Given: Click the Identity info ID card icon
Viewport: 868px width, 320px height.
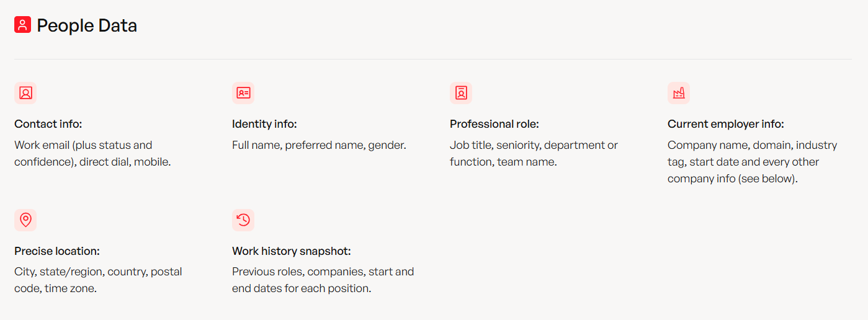Looking at the screenshot, I should [x=243, y=93].
